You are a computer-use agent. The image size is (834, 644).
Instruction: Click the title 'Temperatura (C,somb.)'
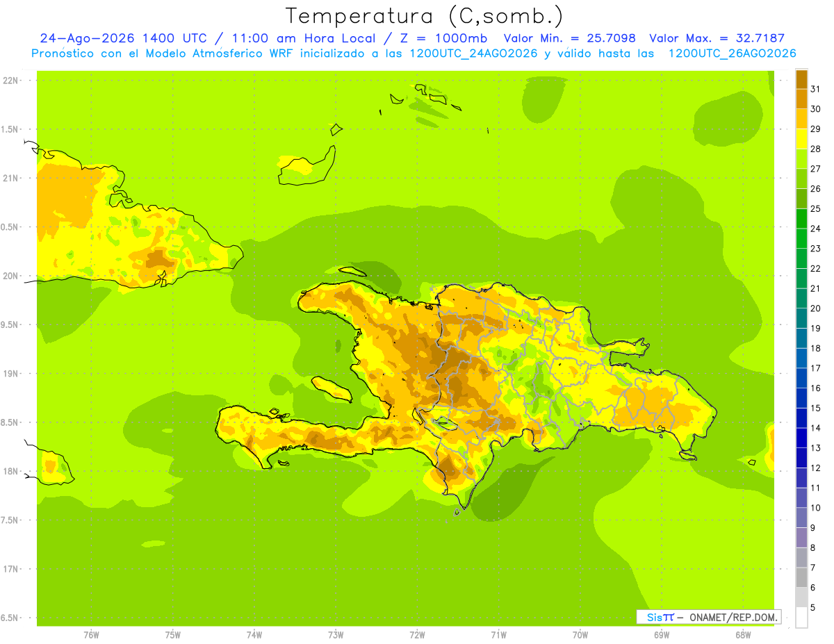tap(424, 16)
